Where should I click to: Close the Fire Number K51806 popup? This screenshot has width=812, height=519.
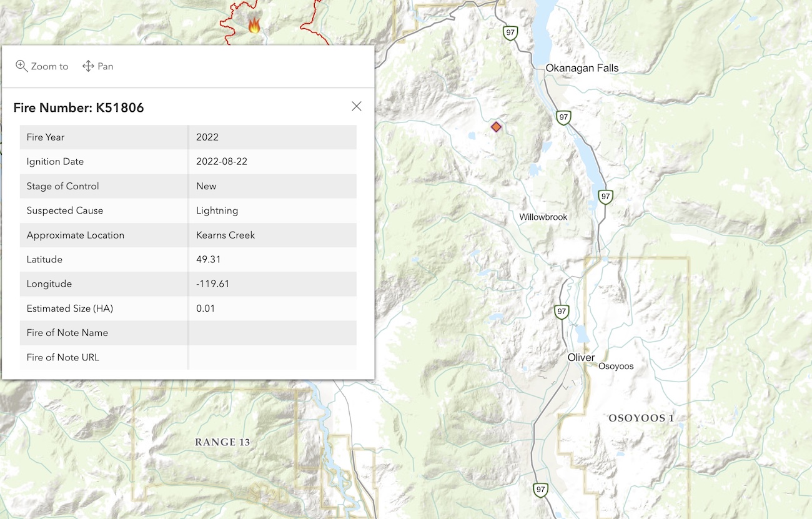(x=356, y=106)
